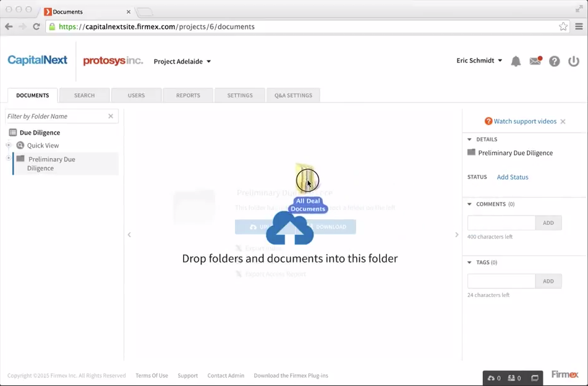The height and width of the screenshot is (386, 588).
Task: Click the power logout icon
Action: [x=573, y=61]
